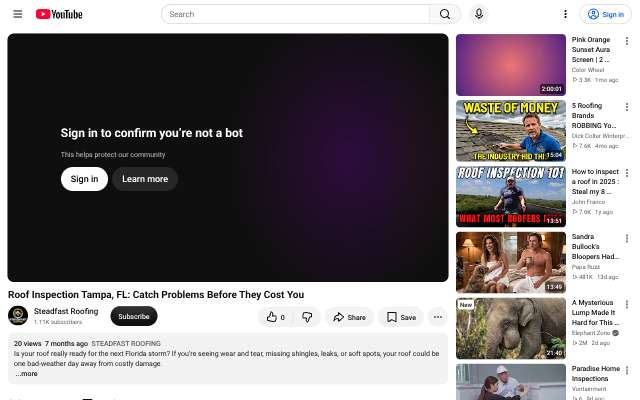Viewport: 640px width, 400px height.
Task: Click the video title Roof Inspection Tampa
Action: 156,295
